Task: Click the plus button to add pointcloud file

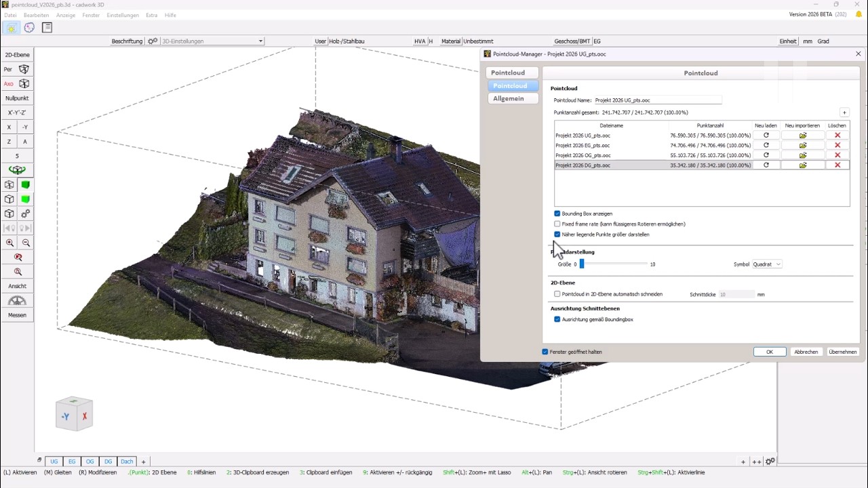Action: click(x=844, y=113)
